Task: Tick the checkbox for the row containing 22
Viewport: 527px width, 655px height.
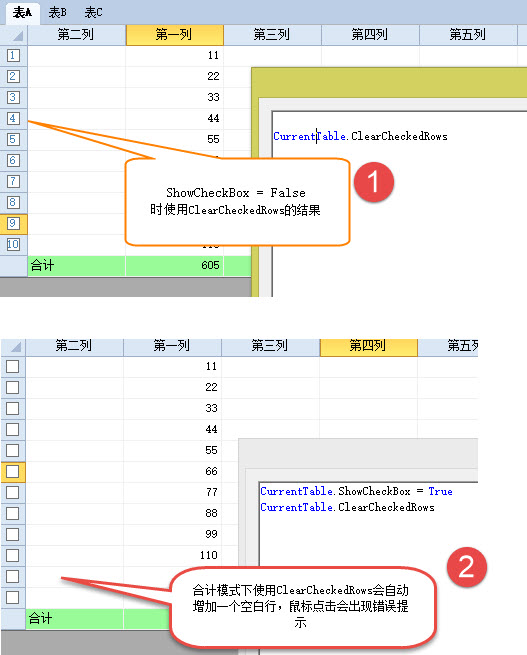Action: (13, 387)
